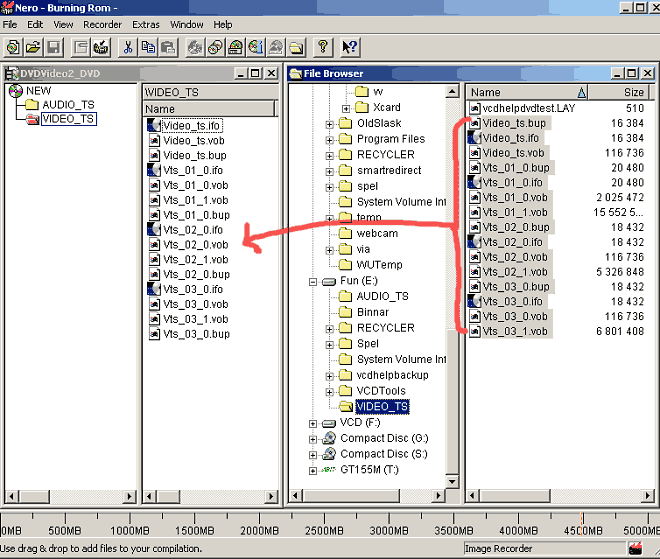Click right scroll arrow under File Browser file list
Viewport: 660px width, 559px height.
point(647,496)
